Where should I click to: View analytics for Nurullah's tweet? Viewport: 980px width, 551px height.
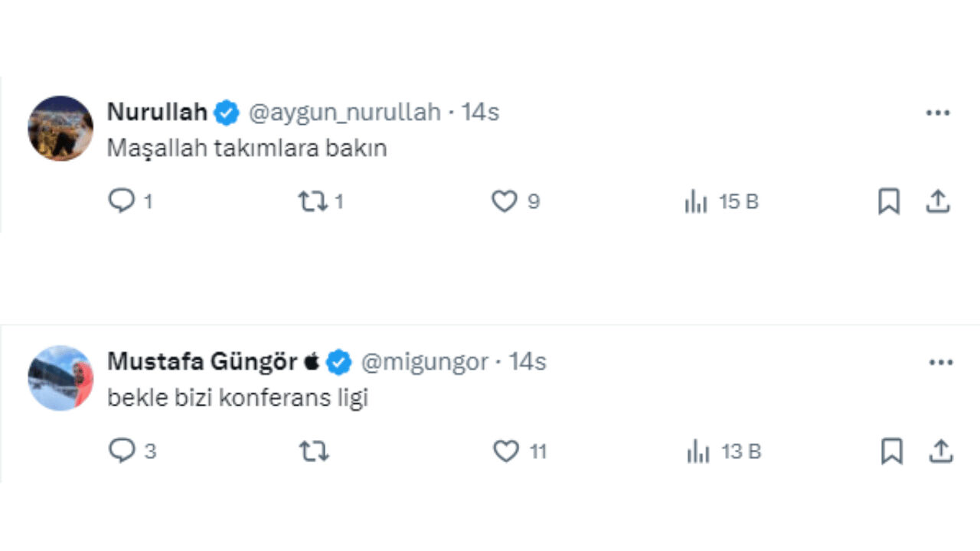tap(696, 202)
